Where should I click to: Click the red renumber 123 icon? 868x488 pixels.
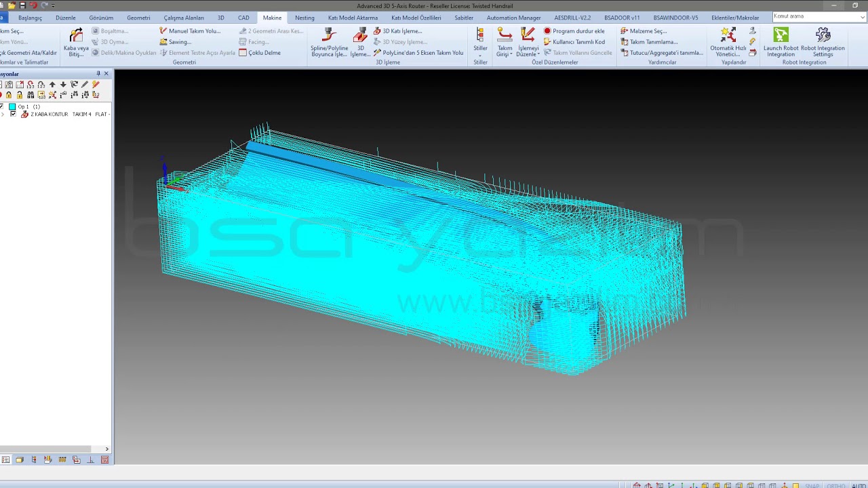click(x=31, y=85)
